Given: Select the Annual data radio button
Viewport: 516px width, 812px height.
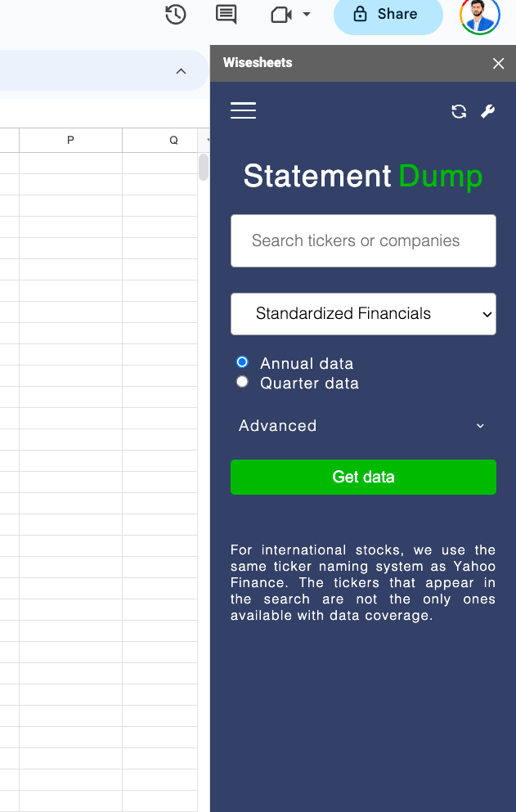Looking at the screenshot, I should pos(241,361).
